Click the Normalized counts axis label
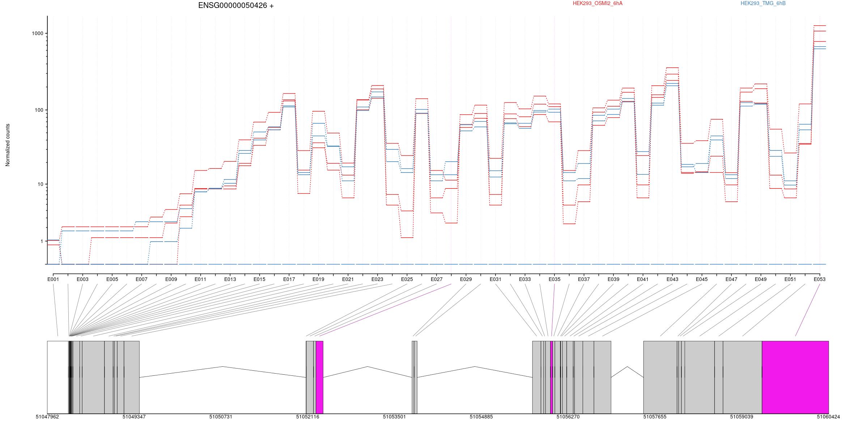 pyautogui.click(x=8, y=145)
